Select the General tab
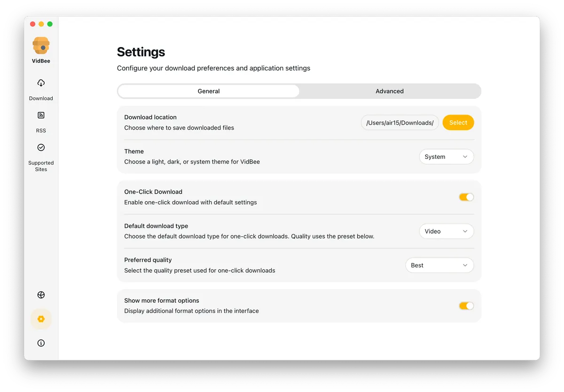Image resolution: width=564 pixels, height=392 pixels. [x=209, y=91]
